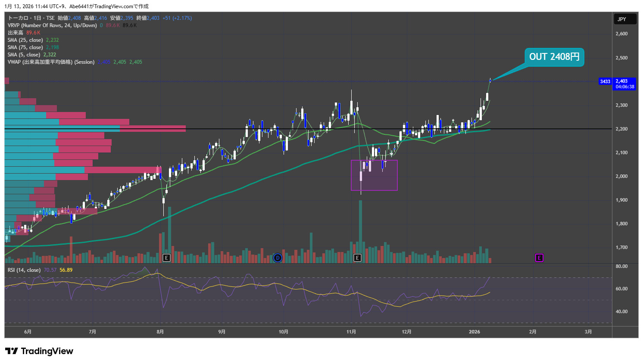The width and height of the screenshot is (643, 364).
Task: Click the blue dividend D marker
Action: [x=278, y=258]
